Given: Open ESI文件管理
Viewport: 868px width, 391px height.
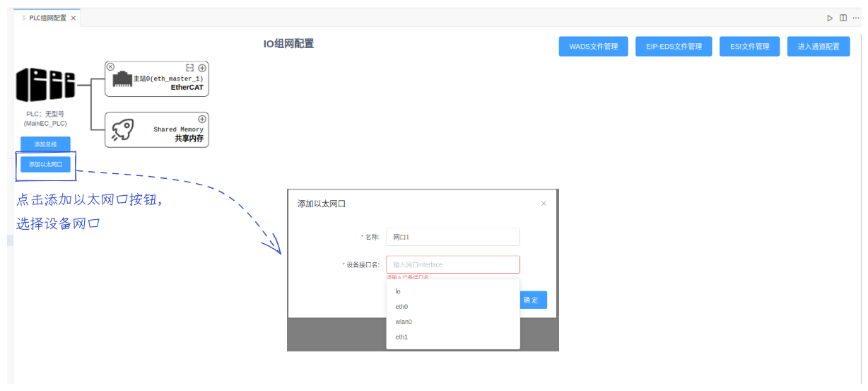Looking at the screenshot, I should (x=750, y=47).
